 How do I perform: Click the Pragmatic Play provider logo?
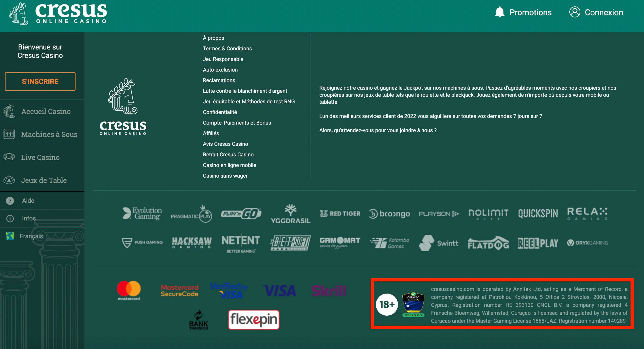(191, 214)
